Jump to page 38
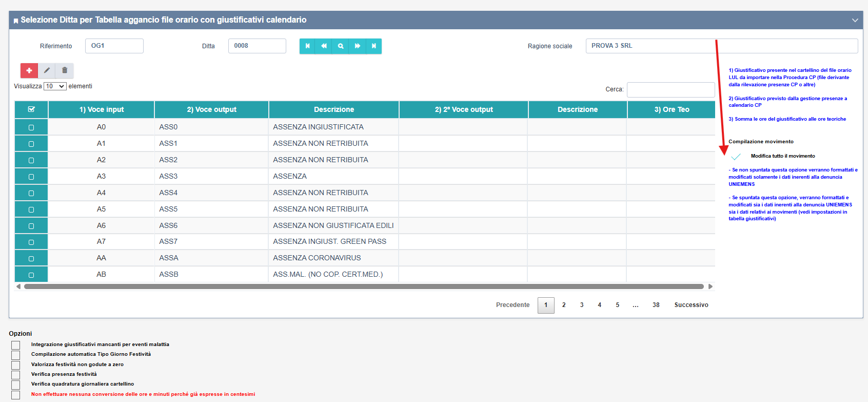The image size is (868, 402). 656,305
